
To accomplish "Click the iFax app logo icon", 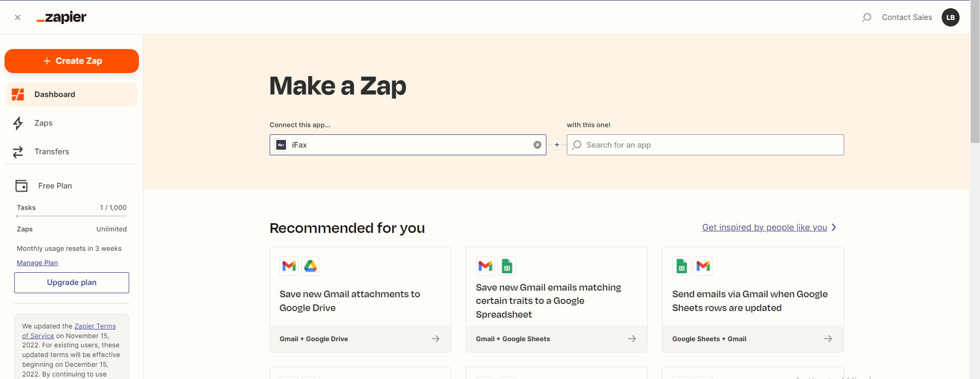I will 281,145.
